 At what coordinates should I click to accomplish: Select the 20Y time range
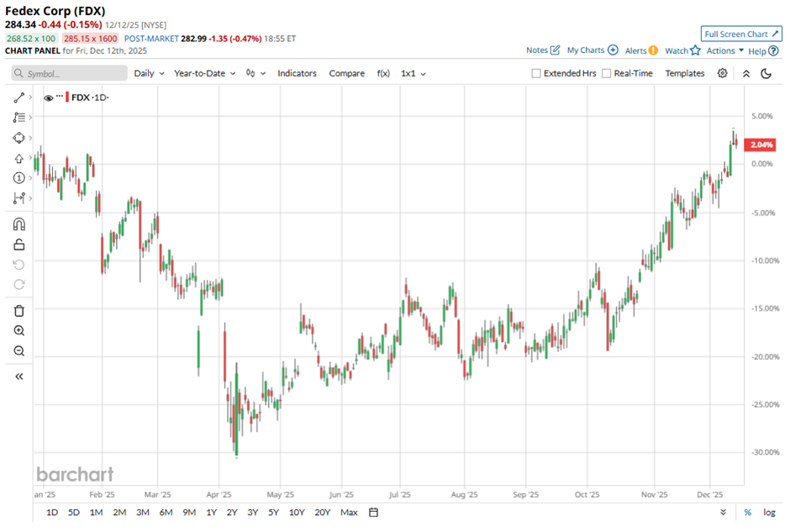tap(323, 513)
